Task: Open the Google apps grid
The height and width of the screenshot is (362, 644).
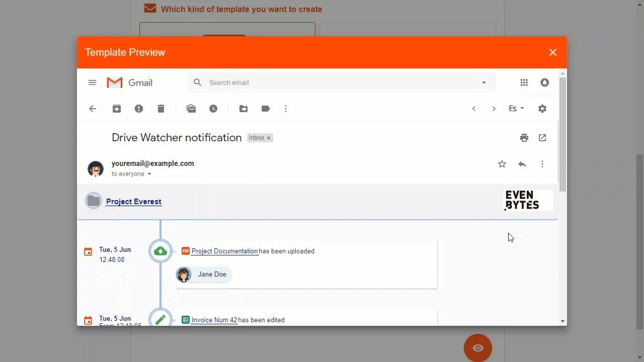Action: (524, 82)
